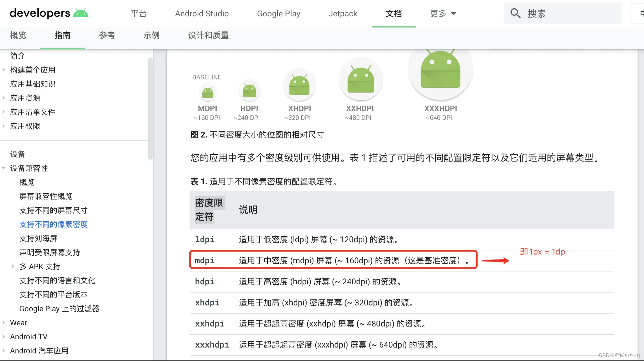The height and width of the screenshot is (361, 644).
Task: Click the XXXHDPI Android robot icon
Action: (x=440, y=70)
